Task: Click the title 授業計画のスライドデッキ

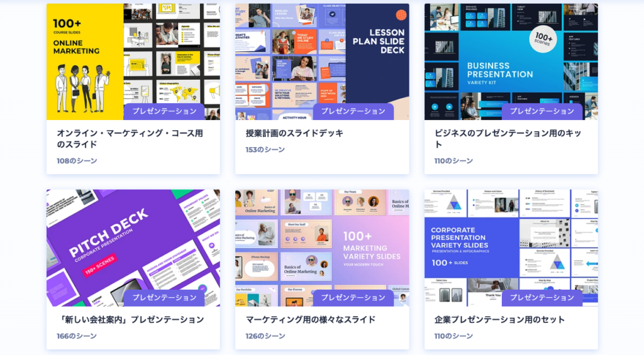Action: pyautogui.click(x=294, y=133)
